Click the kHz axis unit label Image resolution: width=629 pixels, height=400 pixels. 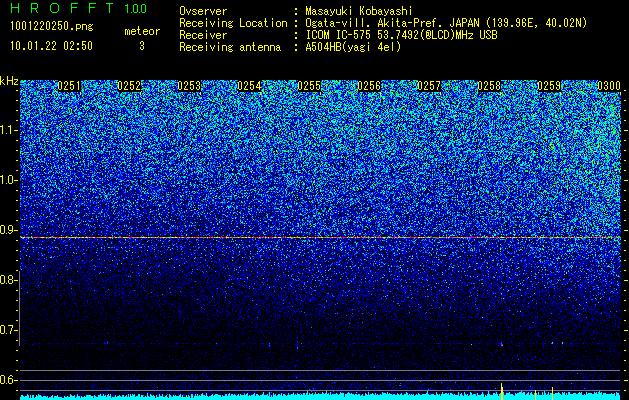(x=9, y=81)
